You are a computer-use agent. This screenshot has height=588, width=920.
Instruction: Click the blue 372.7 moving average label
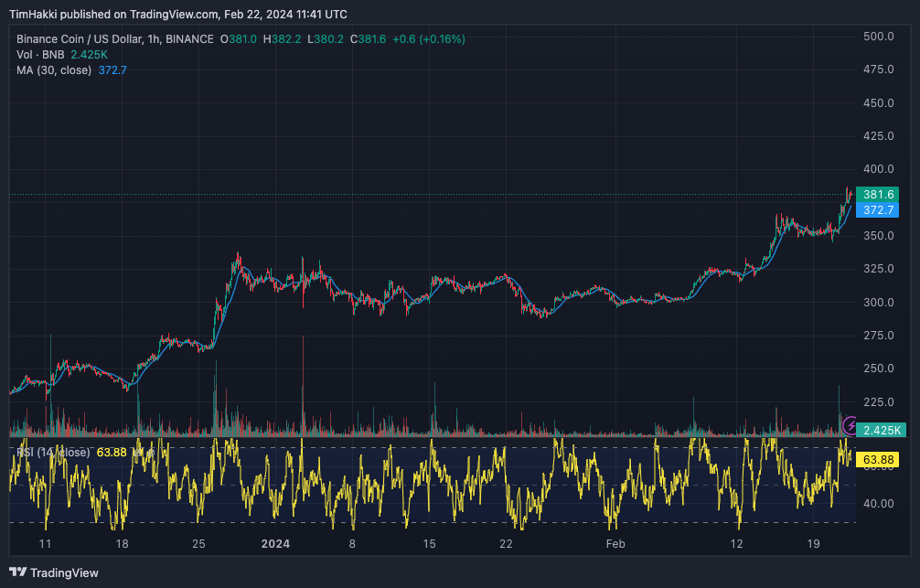click(880, 210)
